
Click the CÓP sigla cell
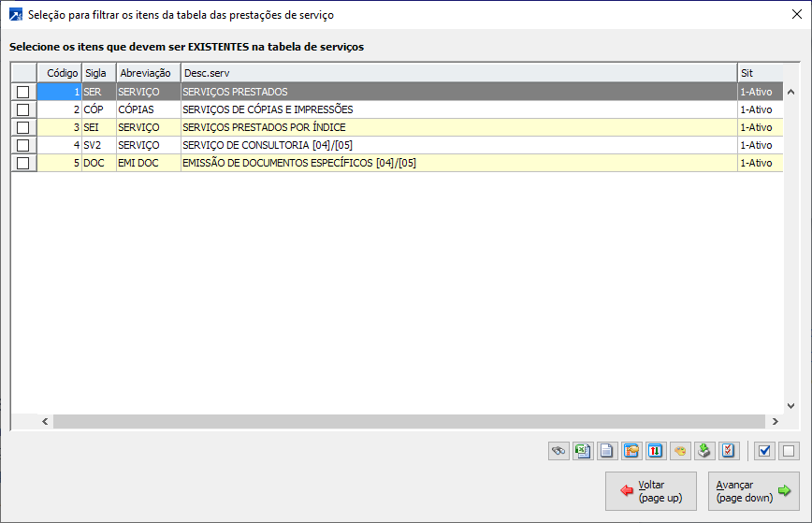point(99,109)
